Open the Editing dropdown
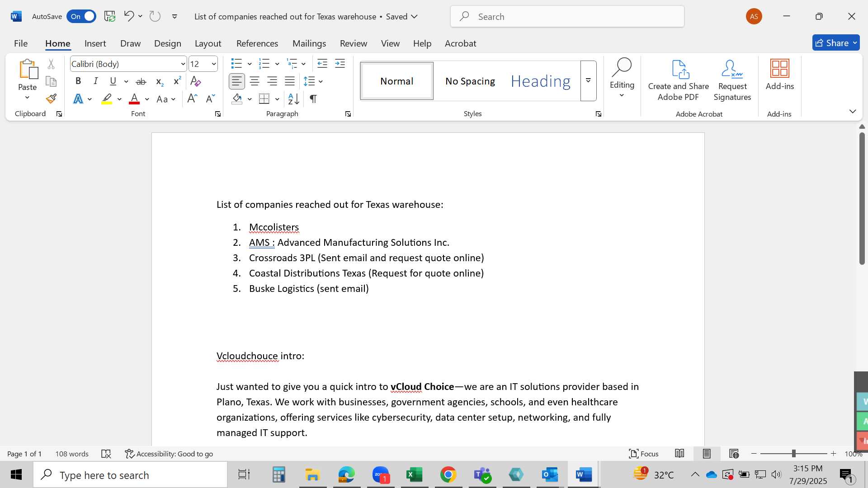 click(622, 79)
